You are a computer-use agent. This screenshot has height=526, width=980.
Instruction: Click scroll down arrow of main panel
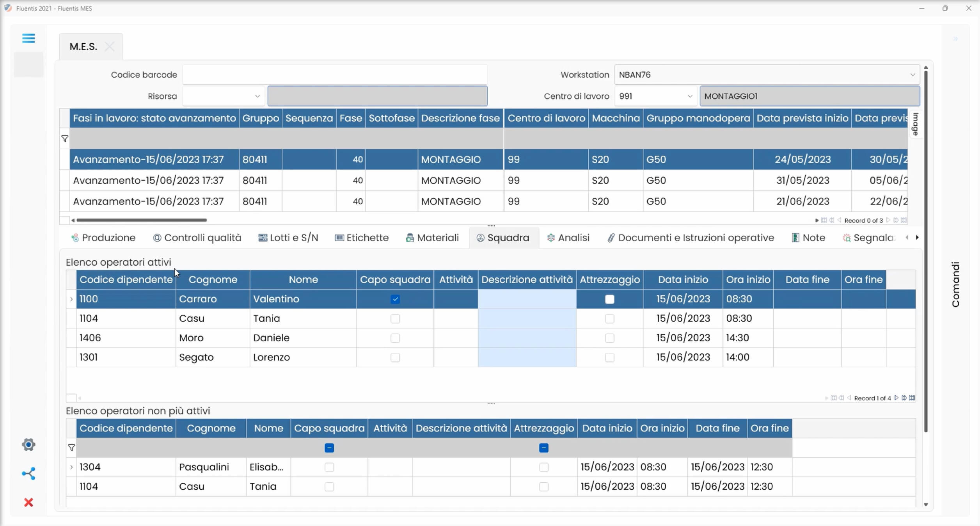coord(926,505)
